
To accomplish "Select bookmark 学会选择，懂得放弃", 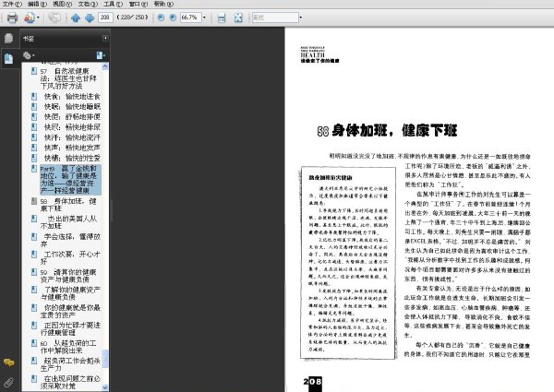I will 70,240.
